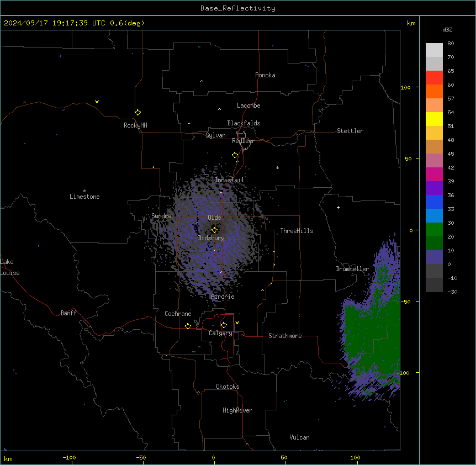Click the Airdrie label

click(223, 297)
